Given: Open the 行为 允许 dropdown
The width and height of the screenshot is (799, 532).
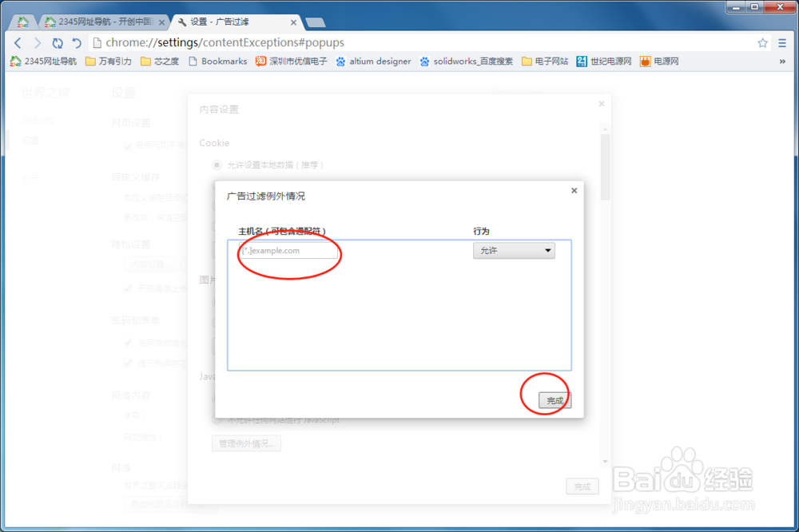Looking at the screenshot, I should (514, 251).
